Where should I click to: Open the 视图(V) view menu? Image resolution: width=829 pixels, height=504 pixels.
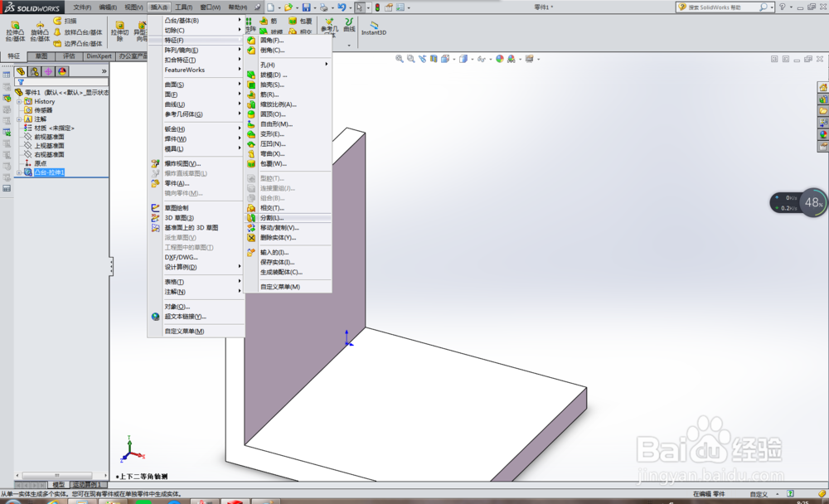coord(133,7)
